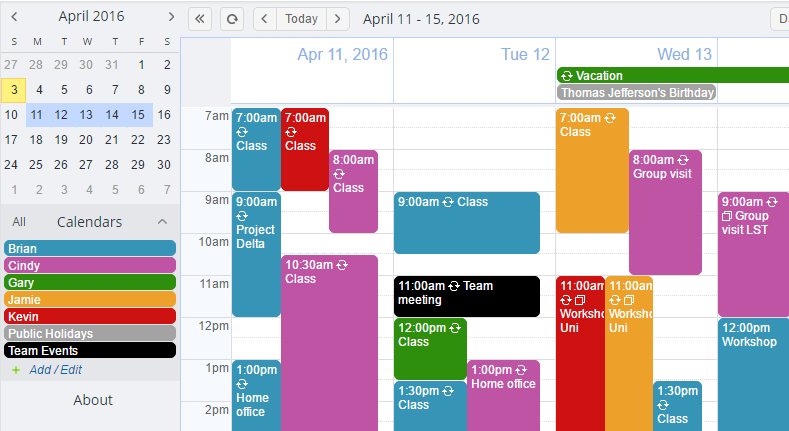Click the Today button
The image size is (789, 431).
pyautogui.click(x=301, y=19)
